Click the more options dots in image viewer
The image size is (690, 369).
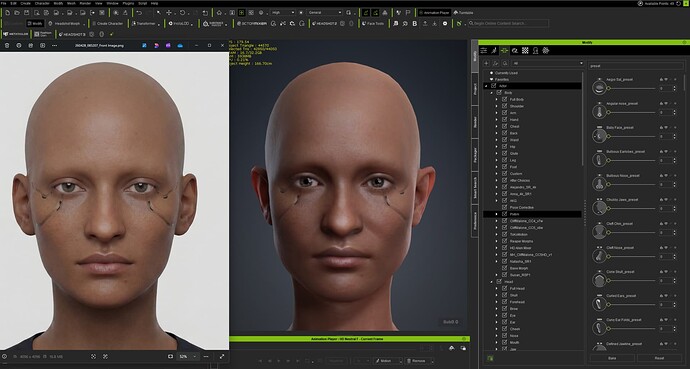pos(54,45)
